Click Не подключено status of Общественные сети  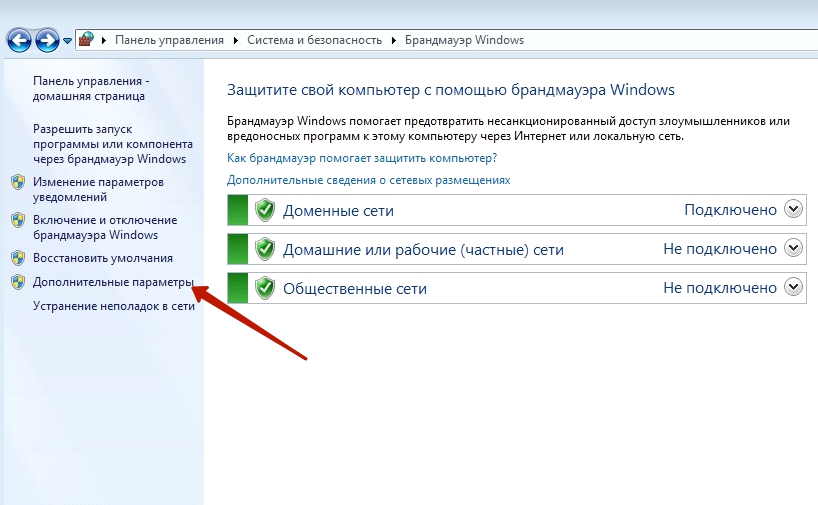pos(720,287)
